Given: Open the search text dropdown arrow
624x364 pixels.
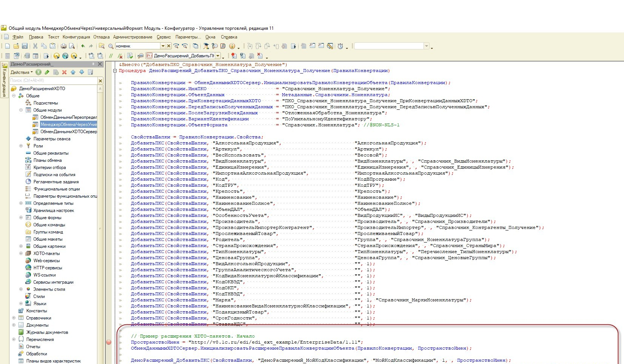Looking at the screenshot, I should tap(163, 46).
